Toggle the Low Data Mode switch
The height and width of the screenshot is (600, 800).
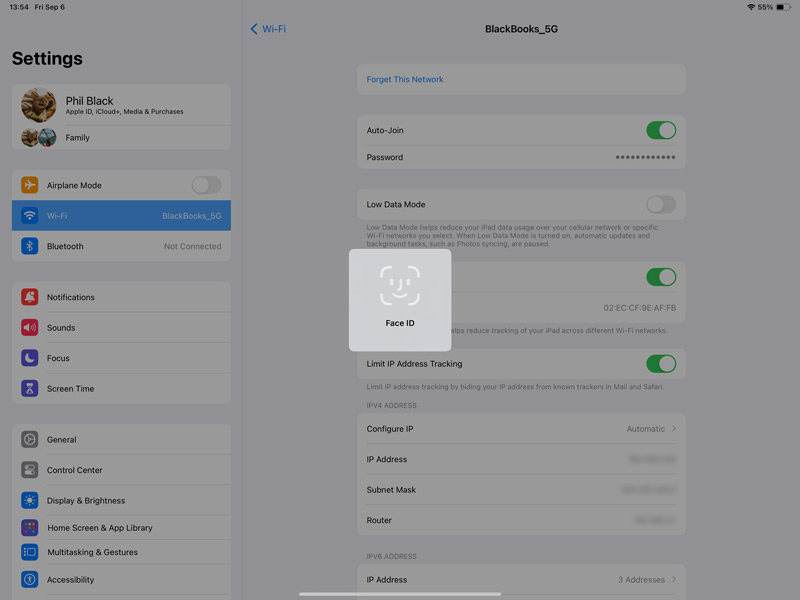point(661,205)
